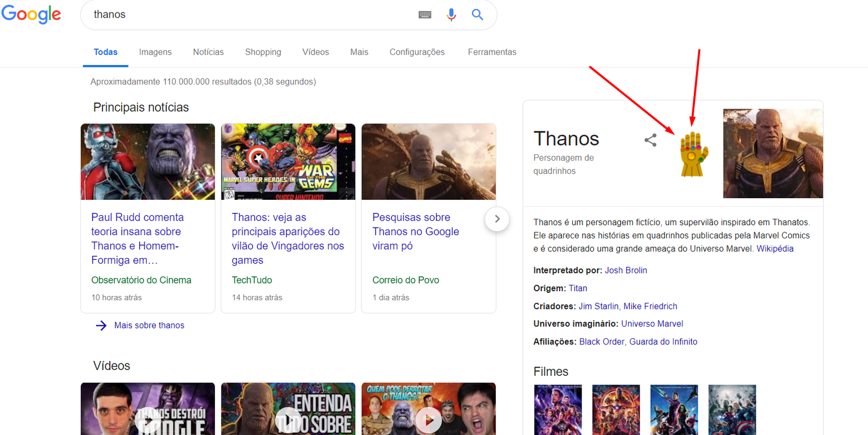The height and width of the screenshot is (435, 868).
Task: Switch to the Notícias tab
Action: coord(208,52)
